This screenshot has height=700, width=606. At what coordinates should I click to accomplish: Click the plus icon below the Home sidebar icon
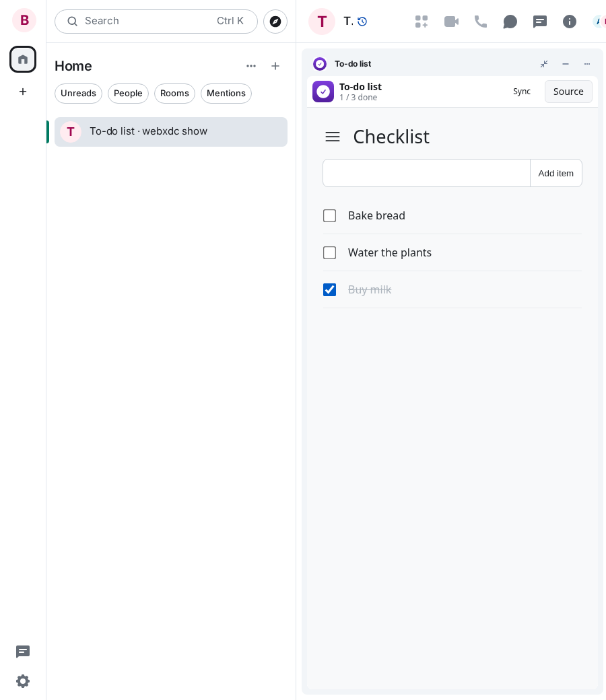pyautogui.click(x=23, y=92)
